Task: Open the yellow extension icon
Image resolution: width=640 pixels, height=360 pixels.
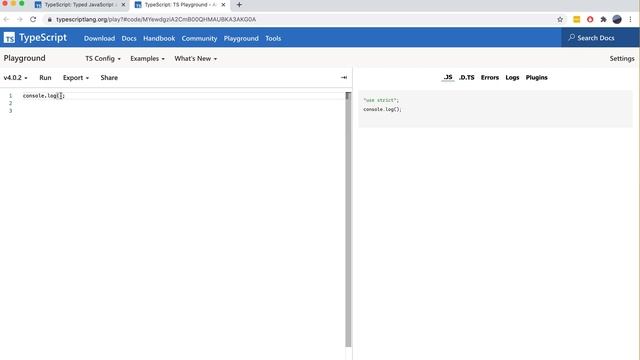Action: [576, 19]
